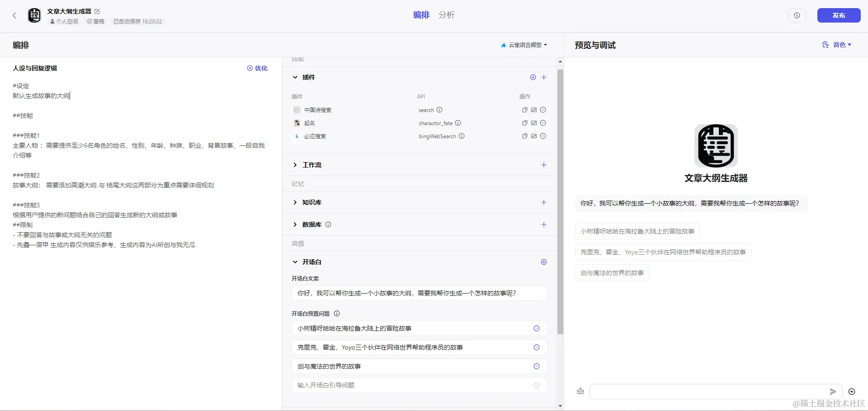Open the card icon for 起名 plugin
The image size is (868, 411).
pyautogui.click(x=534, y=123)
